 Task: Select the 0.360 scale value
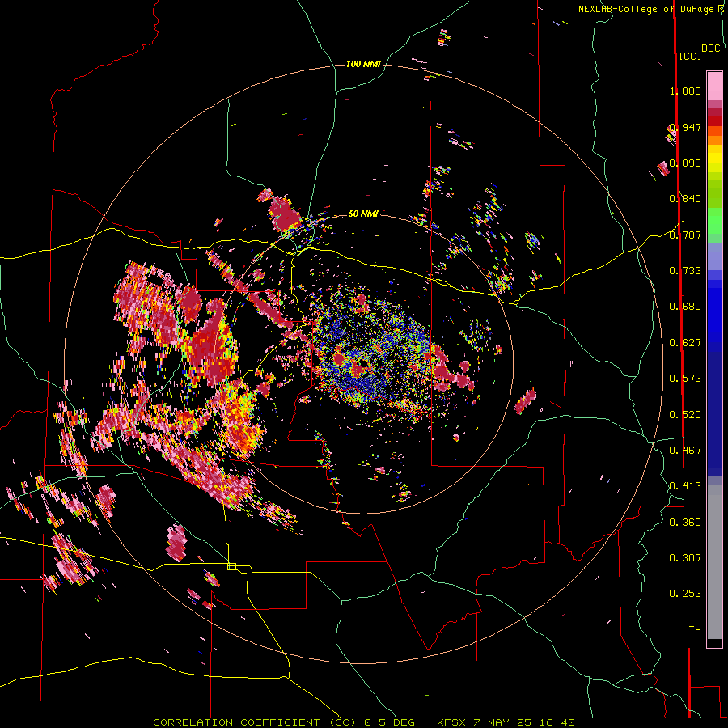coord(685,523)
